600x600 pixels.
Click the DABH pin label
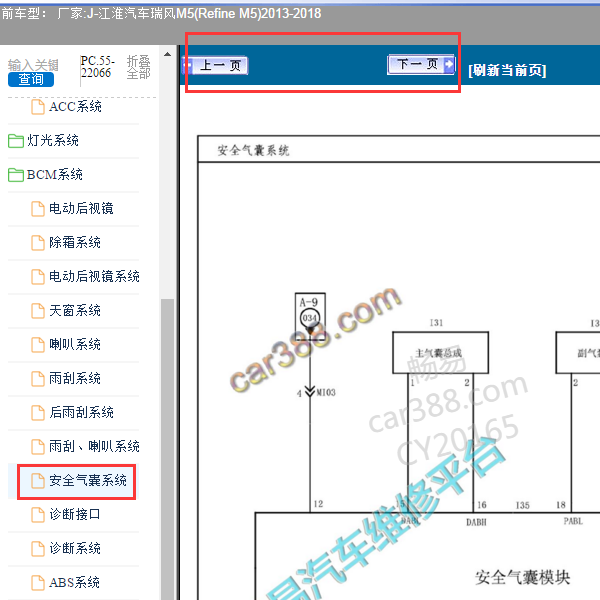(x=476, y=522)
